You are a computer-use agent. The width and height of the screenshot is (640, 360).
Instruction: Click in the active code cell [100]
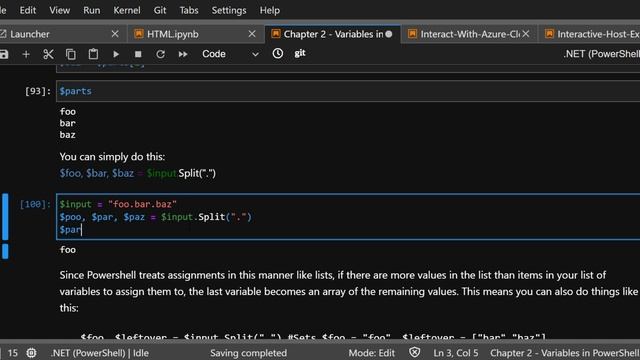point(348,217)
